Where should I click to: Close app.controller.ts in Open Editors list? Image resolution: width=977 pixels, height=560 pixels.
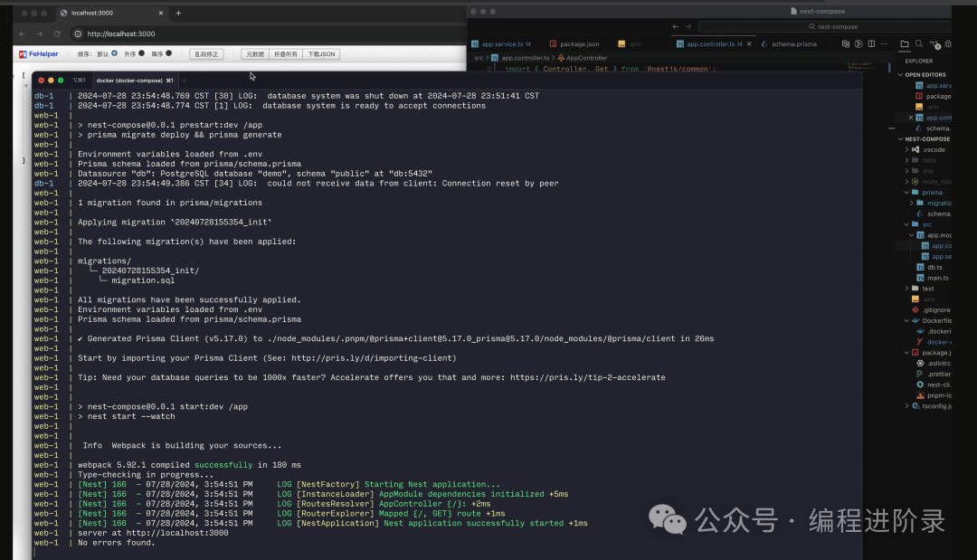910,118
